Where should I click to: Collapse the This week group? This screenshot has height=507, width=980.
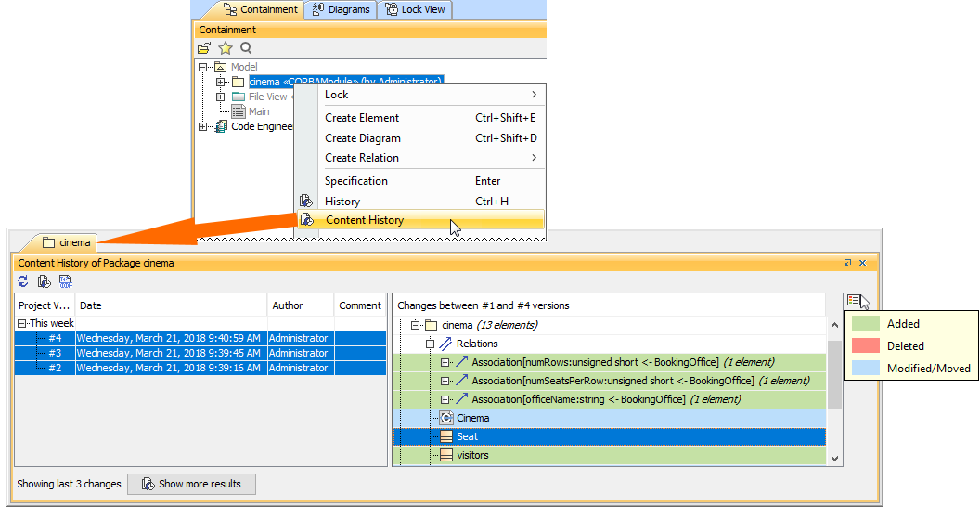tap(22, 324)
